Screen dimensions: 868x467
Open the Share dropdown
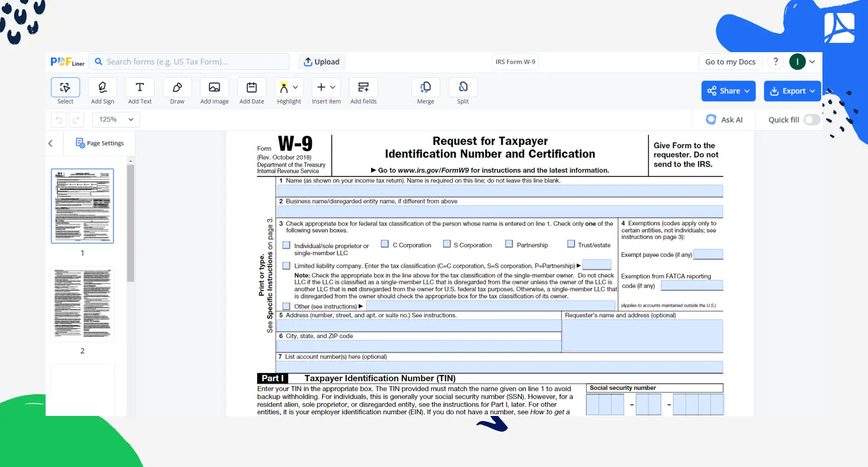(x=729, y=91)
